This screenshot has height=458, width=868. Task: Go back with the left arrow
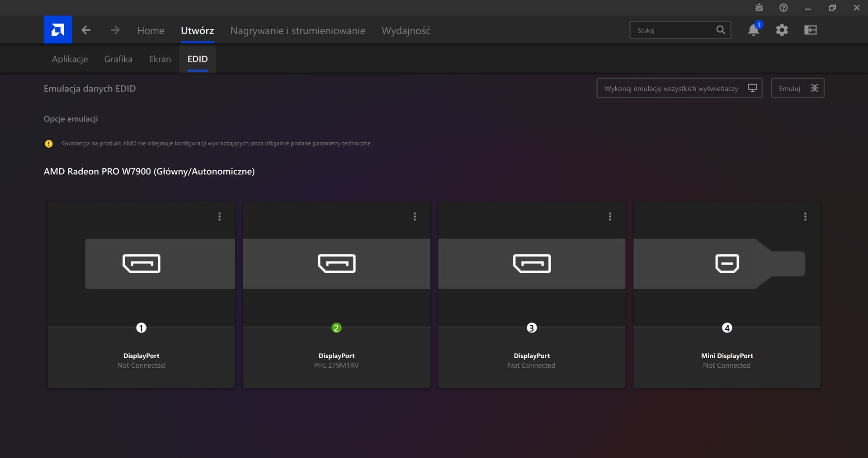coord(86,30)
